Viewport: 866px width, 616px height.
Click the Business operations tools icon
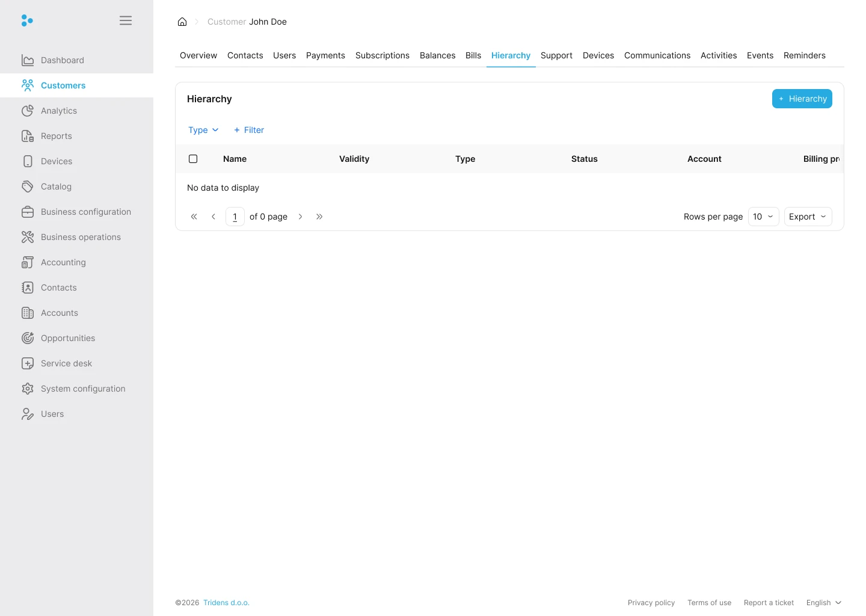pos(28,237)
